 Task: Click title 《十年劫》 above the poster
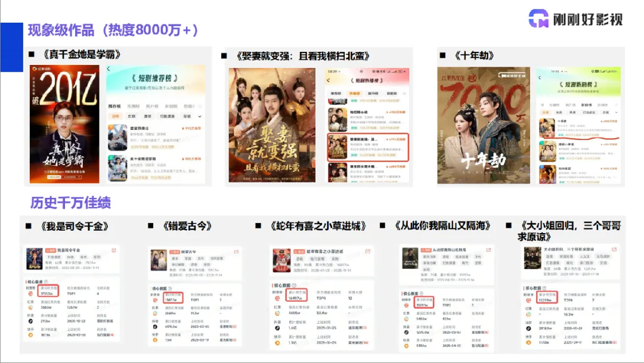coord(475,55)
